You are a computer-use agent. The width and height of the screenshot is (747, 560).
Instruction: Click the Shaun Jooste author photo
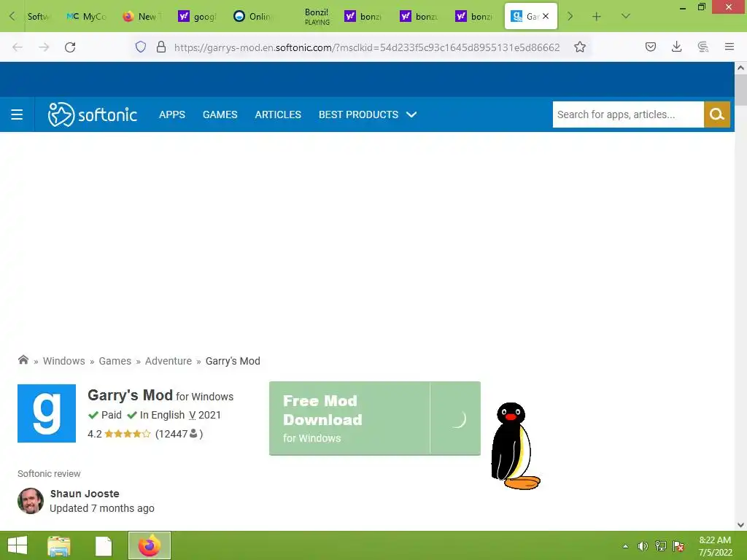pos(31,501)
